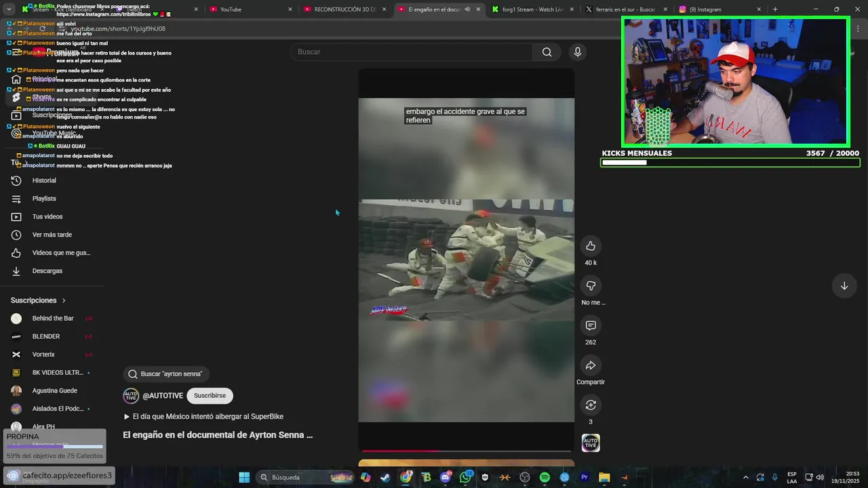
Task: Seek on the short's red progress bar
Action: pyautogui.click(x=467, y=451)
